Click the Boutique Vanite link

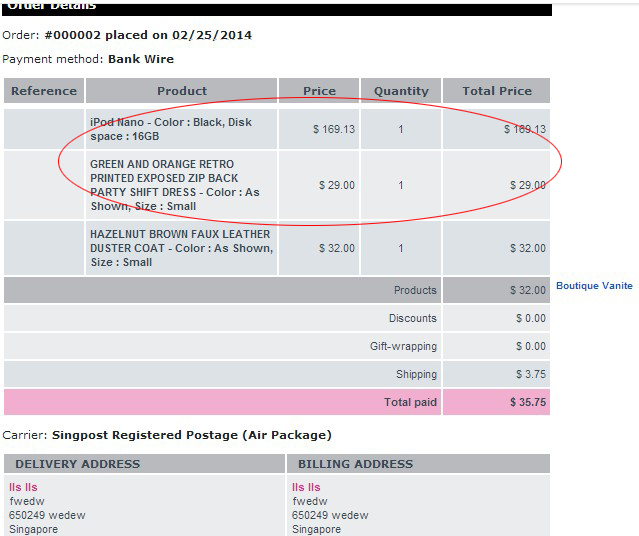tap(594, 286)
